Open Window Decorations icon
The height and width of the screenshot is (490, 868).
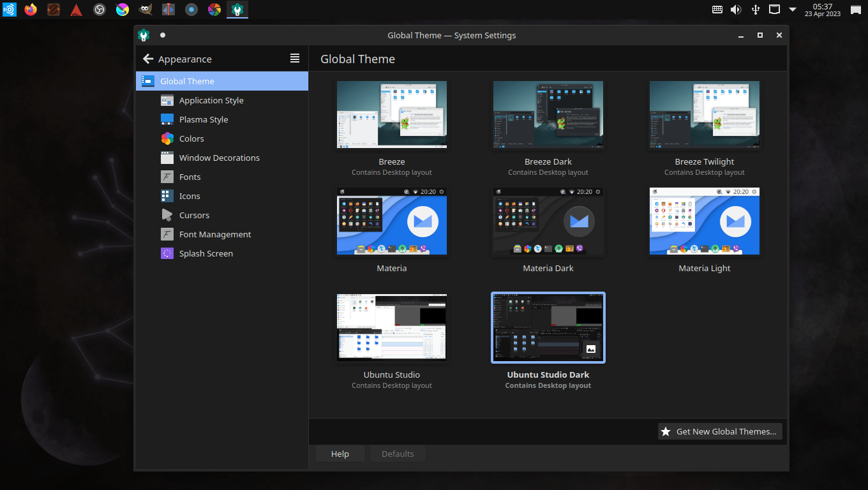pyautogui.click(x=167, y=158)
